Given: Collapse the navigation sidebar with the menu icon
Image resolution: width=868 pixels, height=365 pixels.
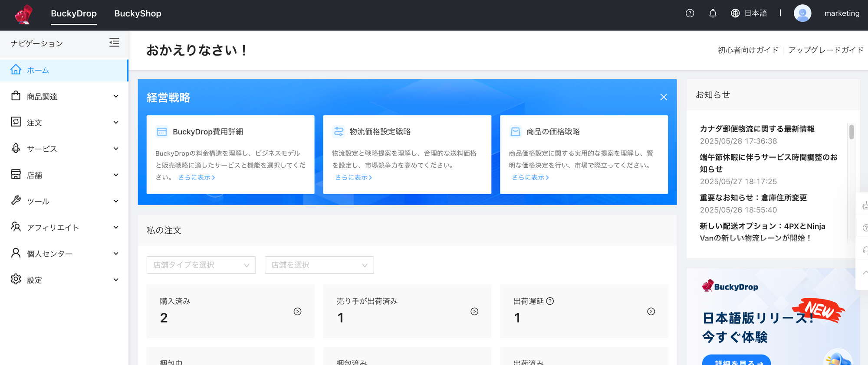Looking at the screenshot, I should tap(114, 42).
